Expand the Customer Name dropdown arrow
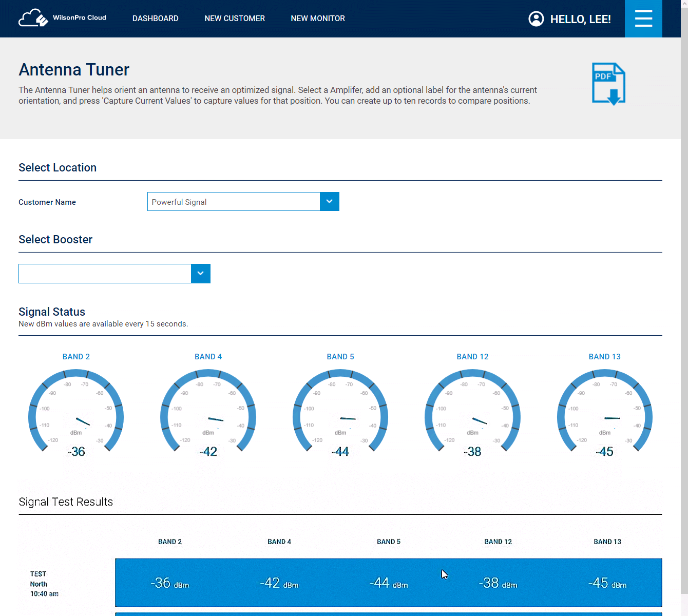Viewport: 688px width, 616px height. coord(329,202)
